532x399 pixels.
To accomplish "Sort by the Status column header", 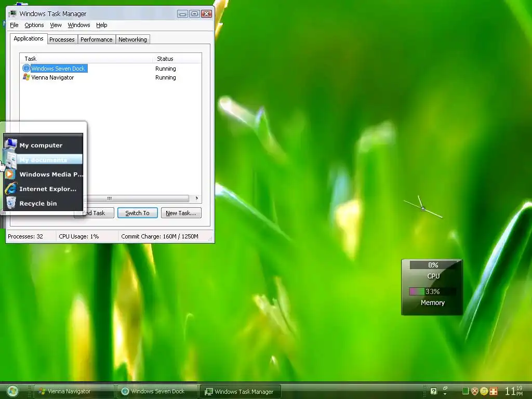I will (177, 58).
